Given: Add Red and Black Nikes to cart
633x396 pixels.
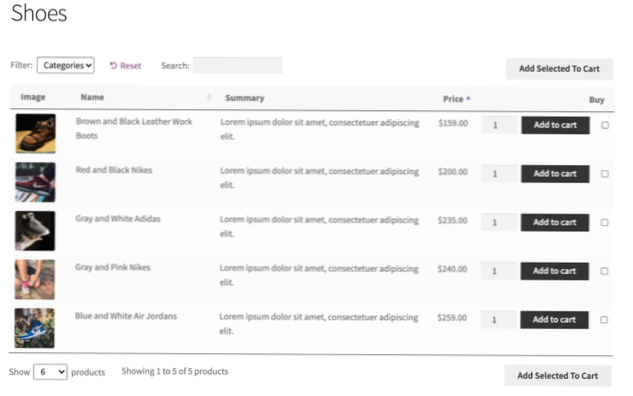Looking at the screenshot, I should [x=555, y=174].
